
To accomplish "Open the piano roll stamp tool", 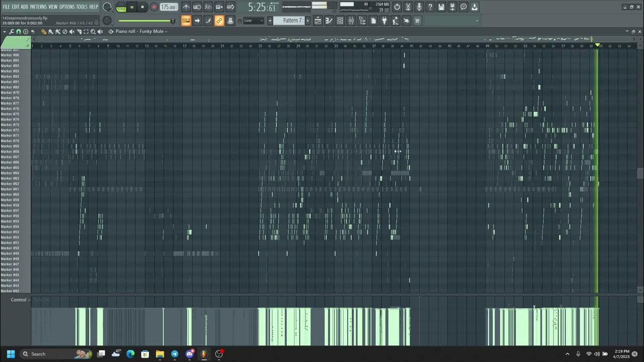I will [x=26, y=32].
